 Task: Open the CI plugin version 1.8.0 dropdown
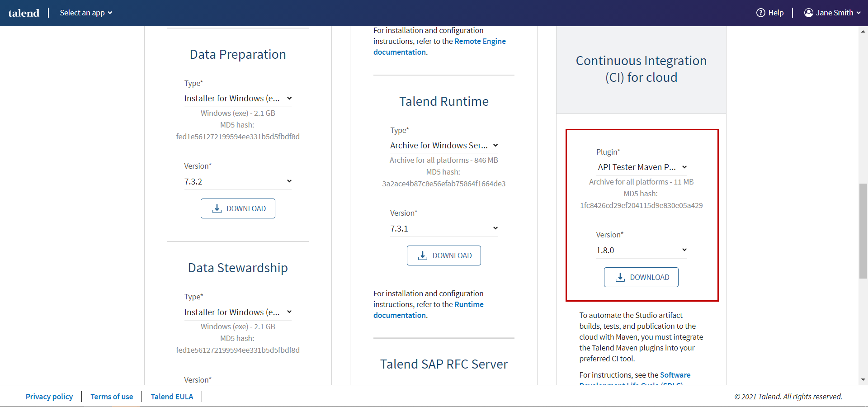tap(642, 250)
